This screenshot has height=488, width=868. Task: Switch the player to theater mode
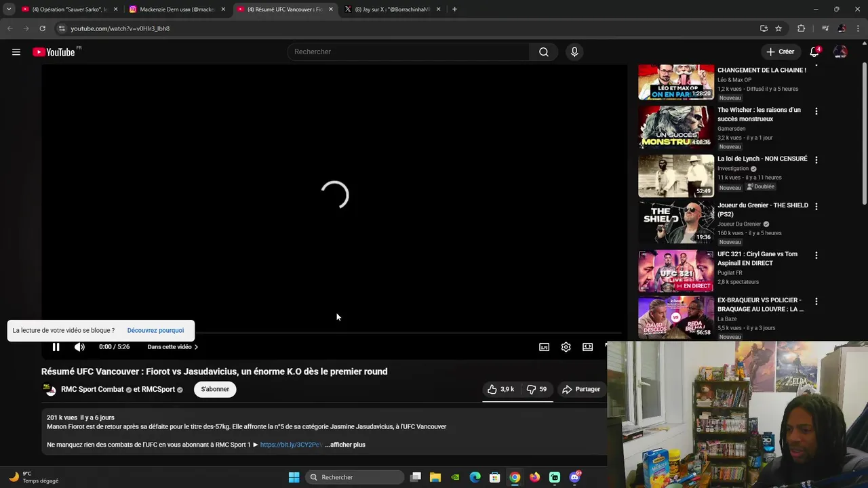587,347
